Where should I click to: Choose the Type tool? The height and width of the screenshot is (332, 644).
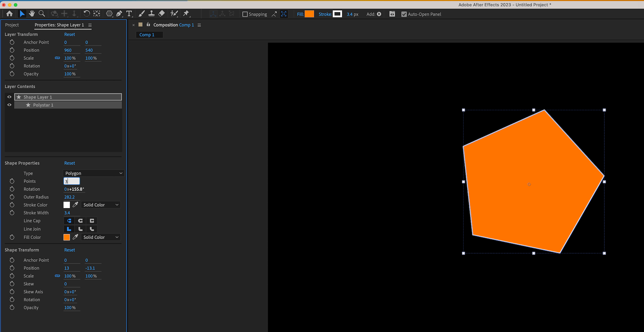pyautogui.click(x=129, y=14)
